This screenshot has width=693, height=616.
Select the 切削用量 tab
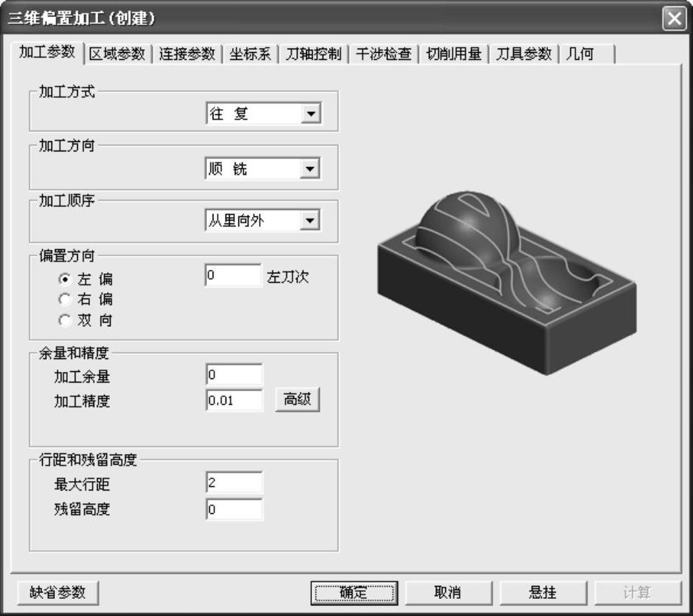(453, 54)
